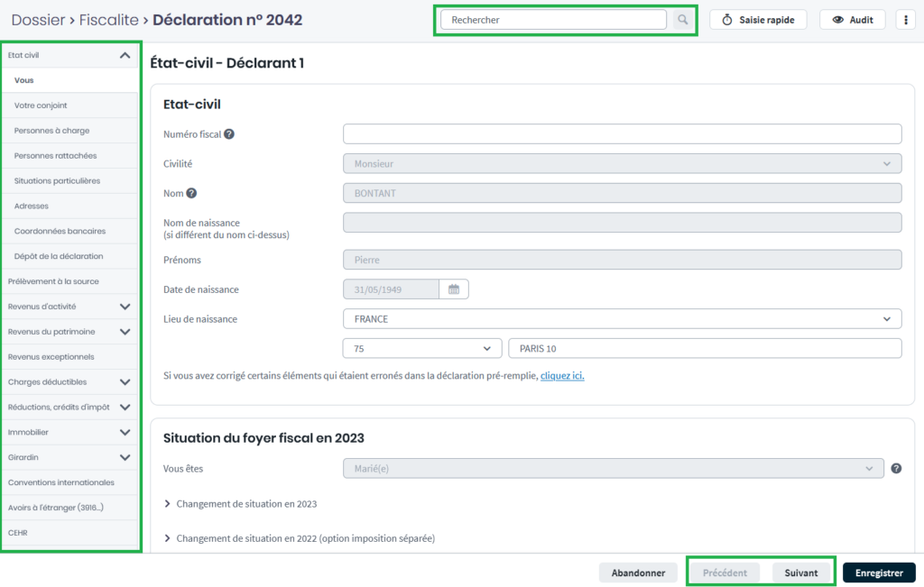
Task: Click the Numéro fiscal input field
Action: (x=622, y=134)
